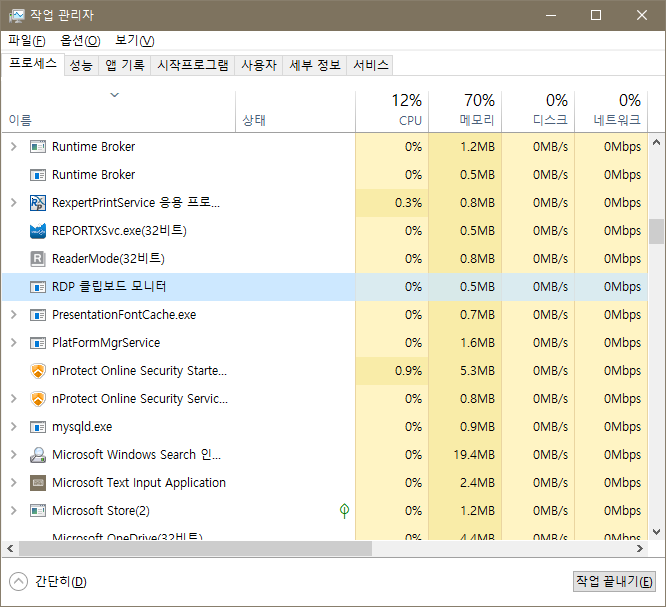Click the PlatFormMgrService process icon
Viewport: 666px width, 607px height.
pos(38,343)
